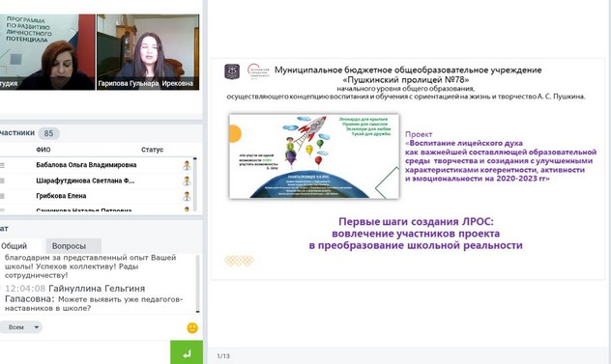Open the yellow emoji smiley picker

click(x=192, y=328)
